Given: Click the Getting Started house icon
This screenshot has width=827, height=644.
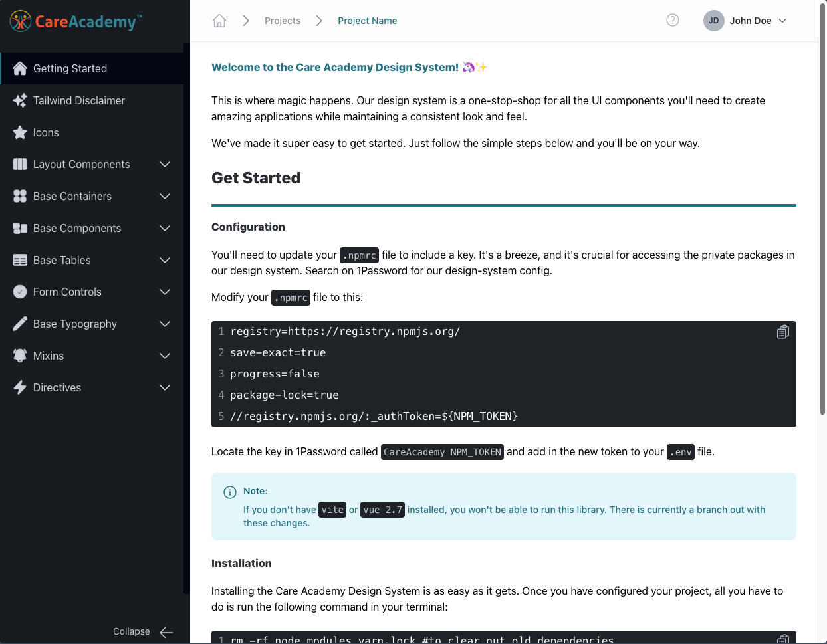Looking at the screenshot, I should [x=20, y=68].
